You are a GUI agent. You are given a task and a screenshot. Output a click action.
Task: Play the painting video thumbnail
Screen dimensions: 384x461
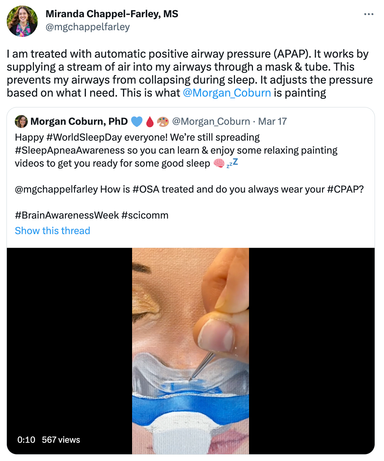[x=190, y=351]
